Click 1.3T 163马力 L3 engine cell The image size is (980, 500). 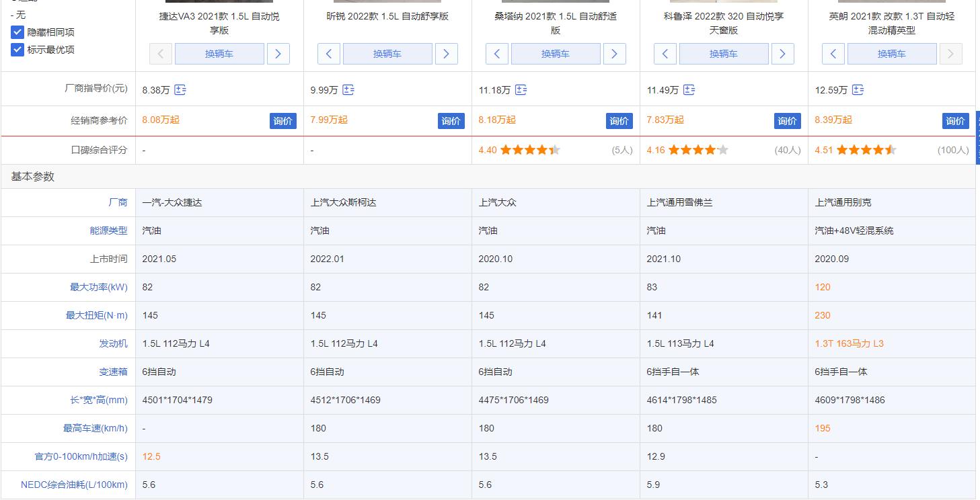(x=849, y=343)
